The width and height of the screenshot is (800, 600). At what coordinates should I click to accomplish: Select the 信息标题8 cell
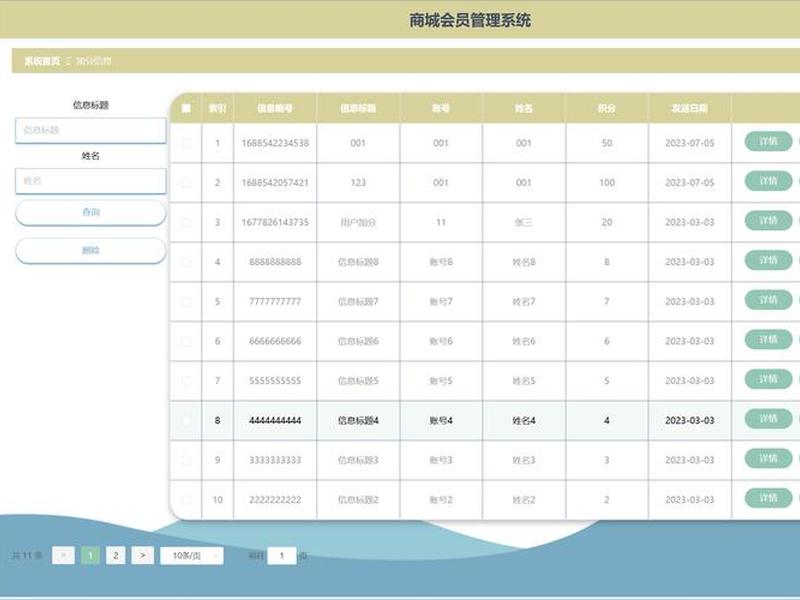[x=358, y=262]
